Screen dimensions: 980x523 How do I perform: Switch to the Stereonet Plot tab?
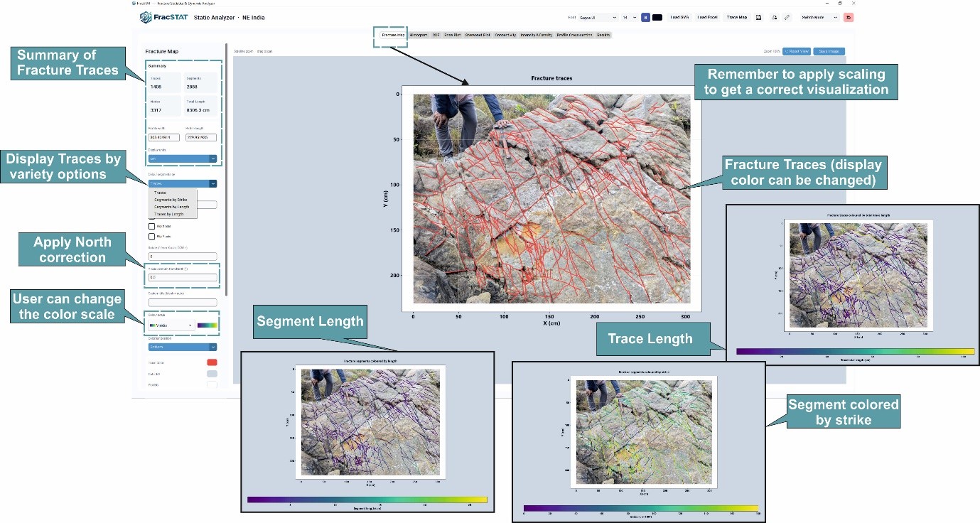[x=478, y=35]
